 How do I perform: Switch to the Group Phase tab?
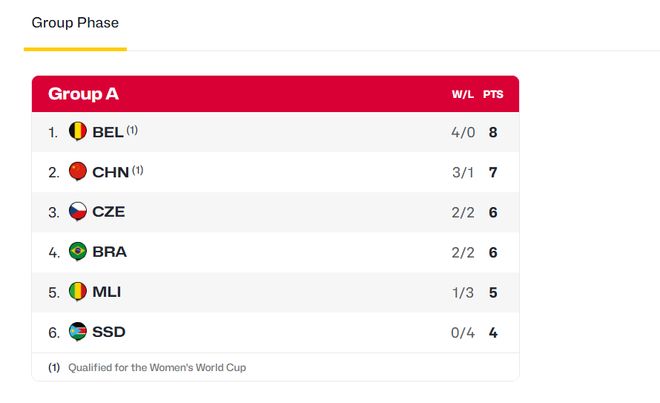pyautogui.click(x=75, y=23)
